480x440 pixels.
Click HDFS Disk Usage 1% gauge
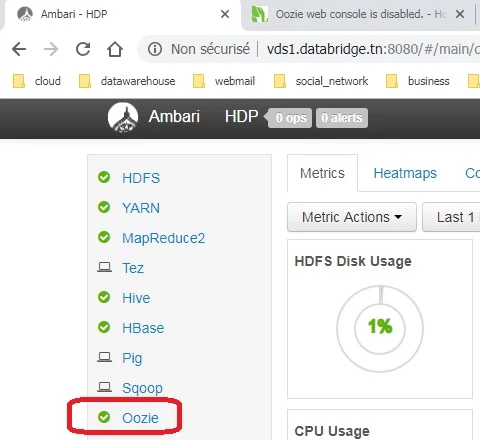[x=380, y=328]
